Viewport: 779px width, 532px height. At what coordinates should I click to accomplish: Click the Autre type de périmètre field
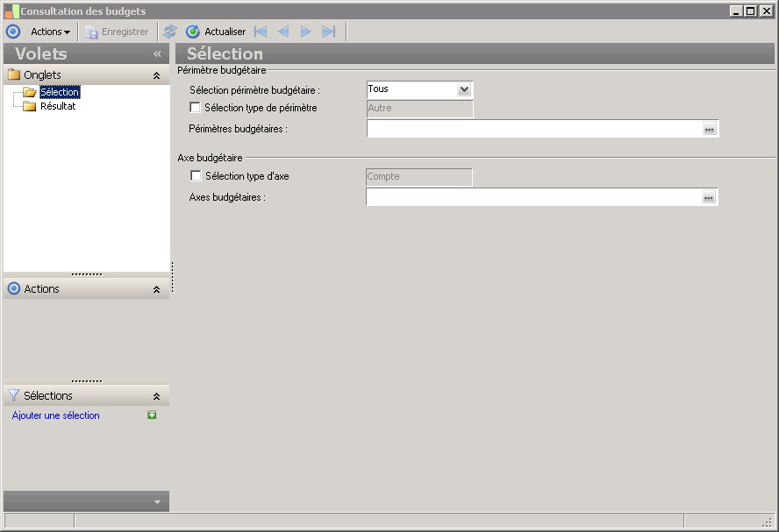(420, 108)
